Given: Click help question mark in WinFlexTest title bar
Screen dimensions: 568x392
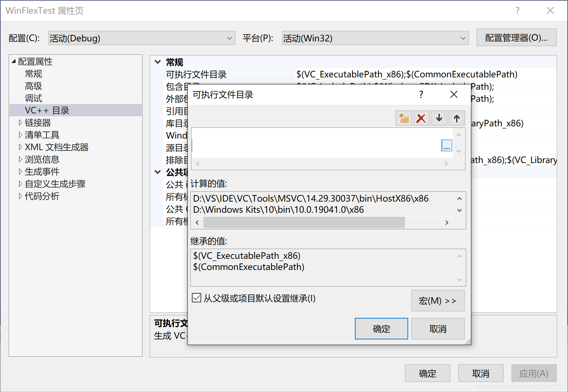Looking at the screenshot, I should tap(517, 10).
